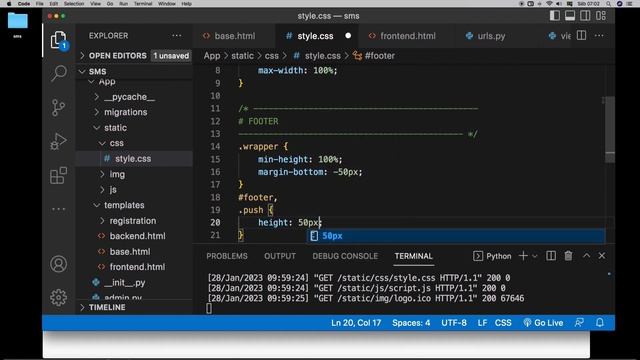Image resolution: width=640 pixels, height=360 pixels.
Task: Expand the TIMELINE section
Action: pos(134,307)
